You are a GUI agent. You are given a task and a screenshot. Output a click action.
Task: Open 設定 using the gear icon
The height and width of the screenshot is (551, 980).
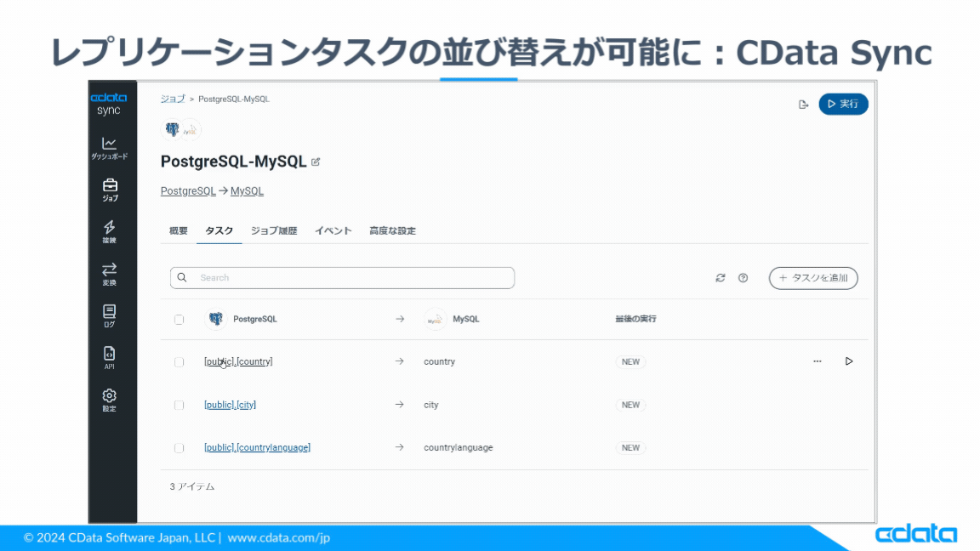(111, 395)
